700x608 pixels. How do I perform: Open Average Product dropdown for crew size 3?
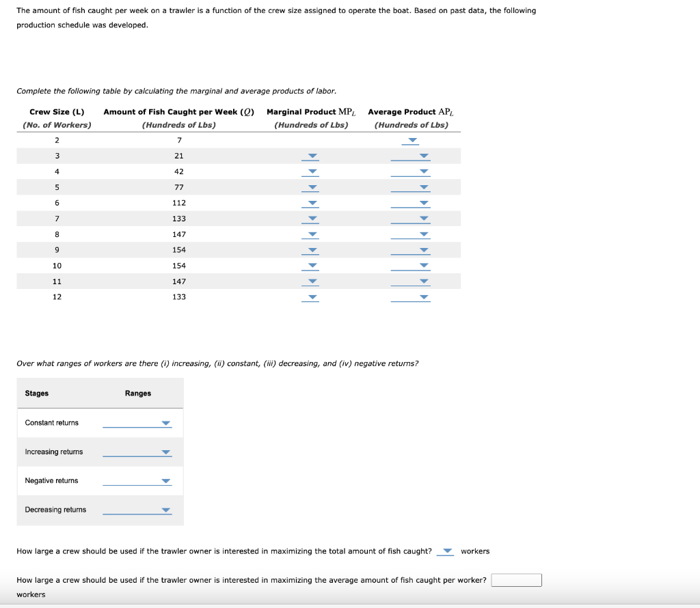pos(411,156)
